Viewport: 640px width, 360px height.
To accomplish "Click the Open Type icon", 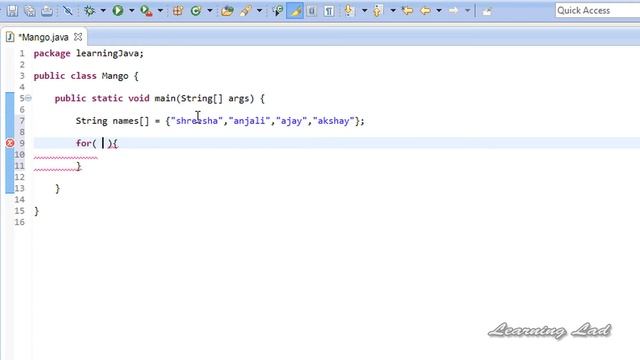I will 227,11.
